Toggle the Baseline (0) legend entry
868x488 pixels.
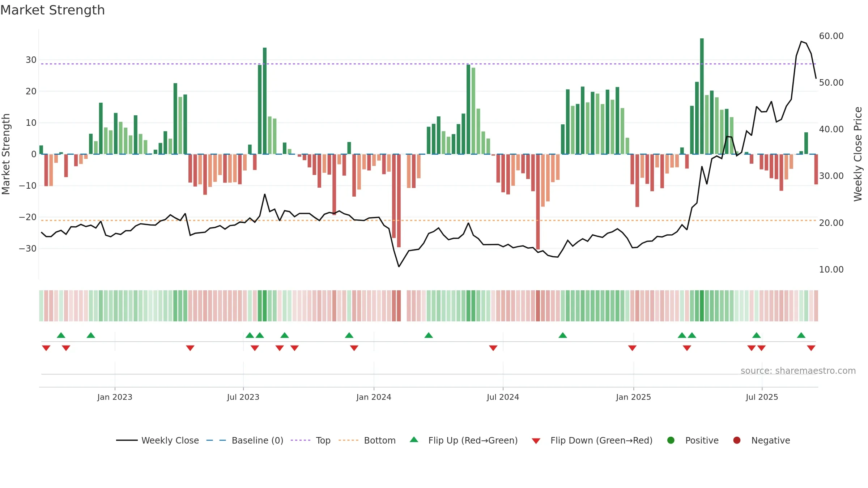click(x=245, y=440)
